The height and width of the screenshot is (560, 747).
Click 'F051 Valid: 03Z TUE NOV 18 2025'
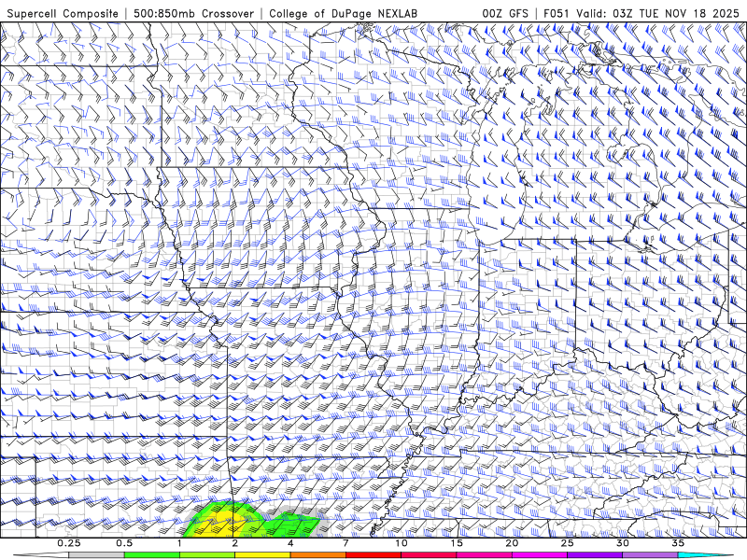click(x=641, y=13)
